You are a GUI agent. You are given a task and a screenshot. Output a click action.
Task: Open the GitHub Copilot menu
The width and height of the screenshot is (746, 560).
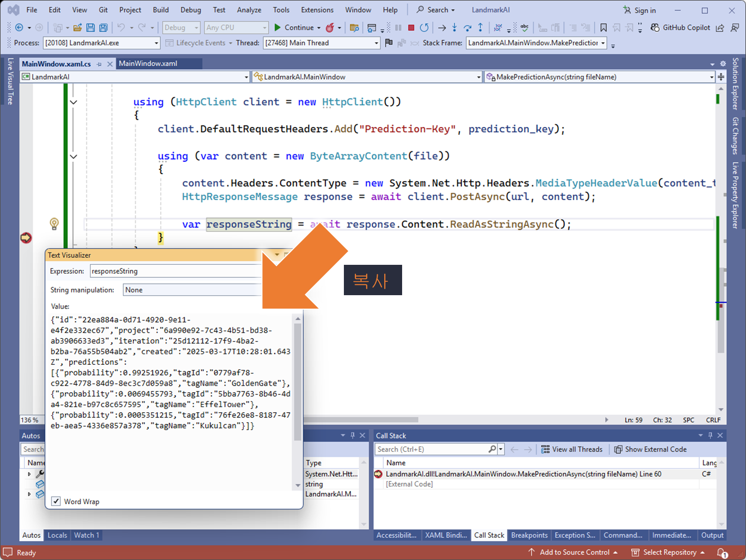(x=680, y=27)
